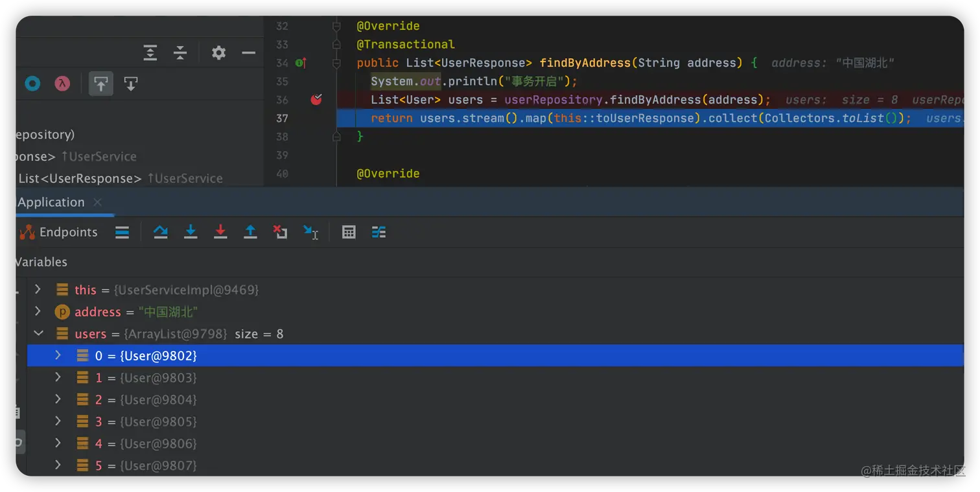Expand the 'this' variable node

pyautogui.click(x=38, y=289)
